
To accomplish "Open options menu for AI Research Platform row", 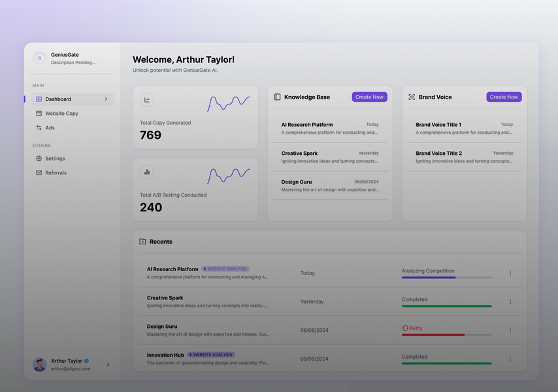I will click(x=510, y=273).
